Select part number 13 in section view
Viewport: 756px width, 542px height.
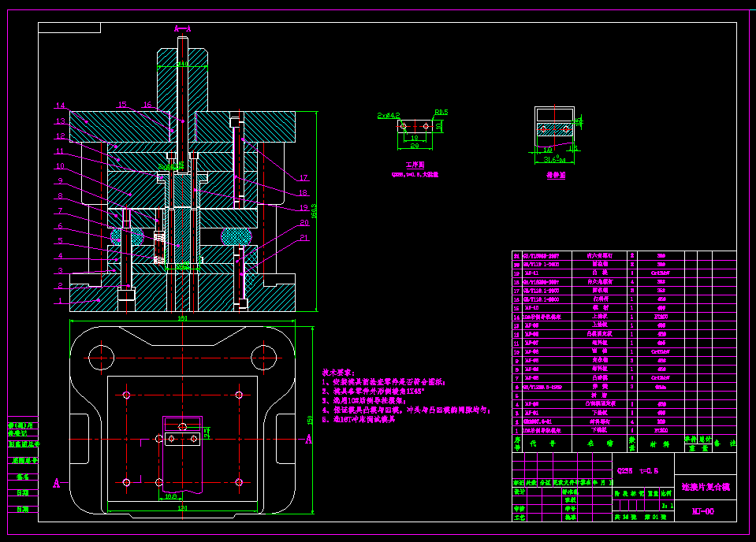click(60, 121)
